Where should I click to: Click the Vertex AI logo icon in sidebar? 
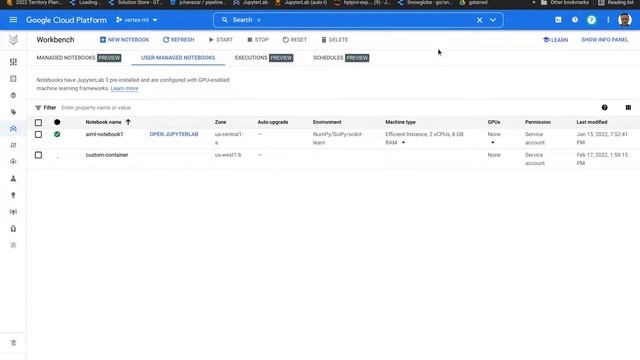[x=13, y=40]
